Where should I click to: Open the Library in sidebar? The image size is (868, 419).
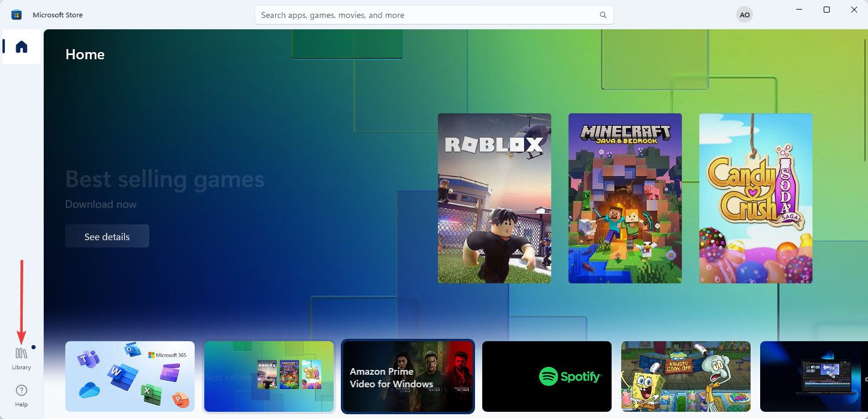[22, 358]
